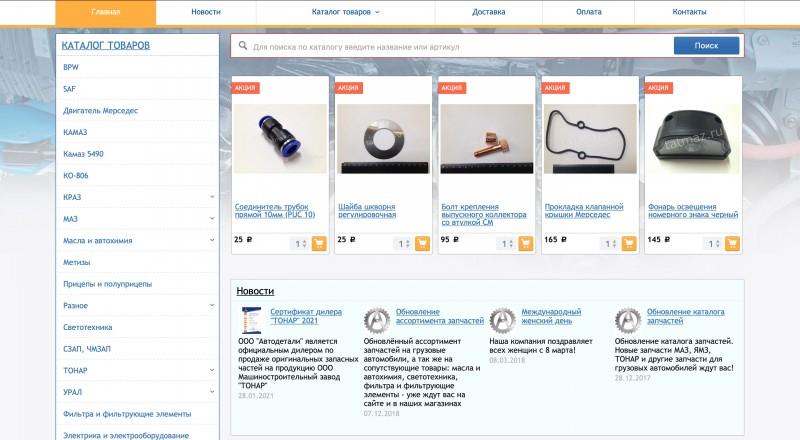Read Обновление ассортимента запчастей news

[440, 316]
